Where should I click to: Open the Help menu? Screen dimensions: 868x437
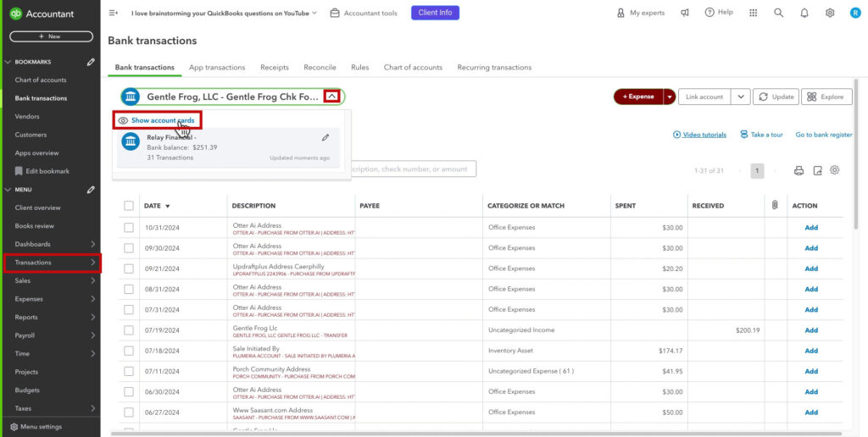(719, 12)
